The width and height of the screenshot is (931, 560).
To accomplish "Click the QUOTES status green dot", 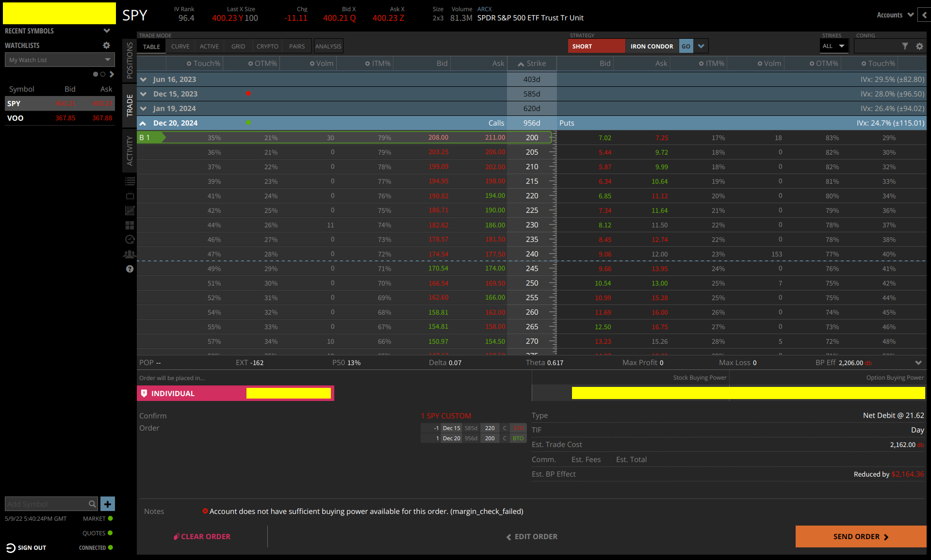I will point(111,533).
